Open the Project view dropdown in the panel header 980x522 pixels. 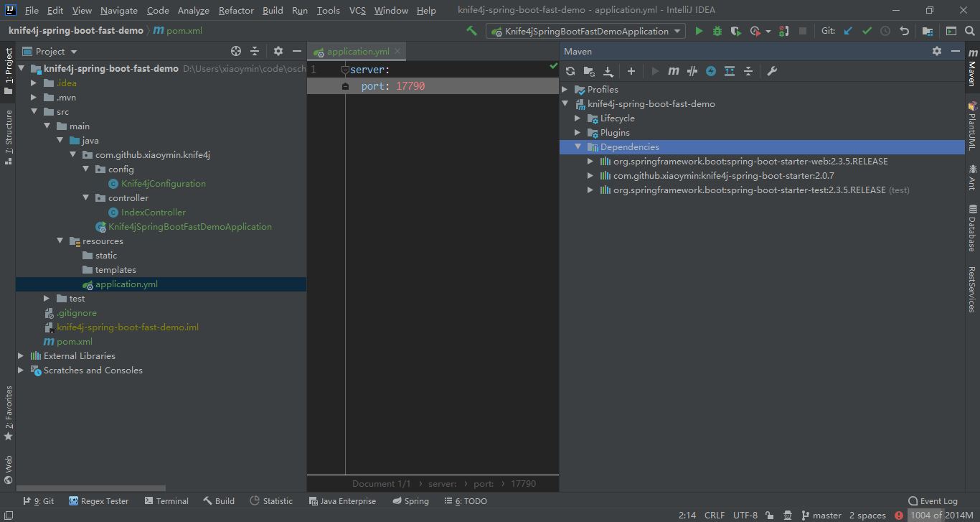(50, 51)
